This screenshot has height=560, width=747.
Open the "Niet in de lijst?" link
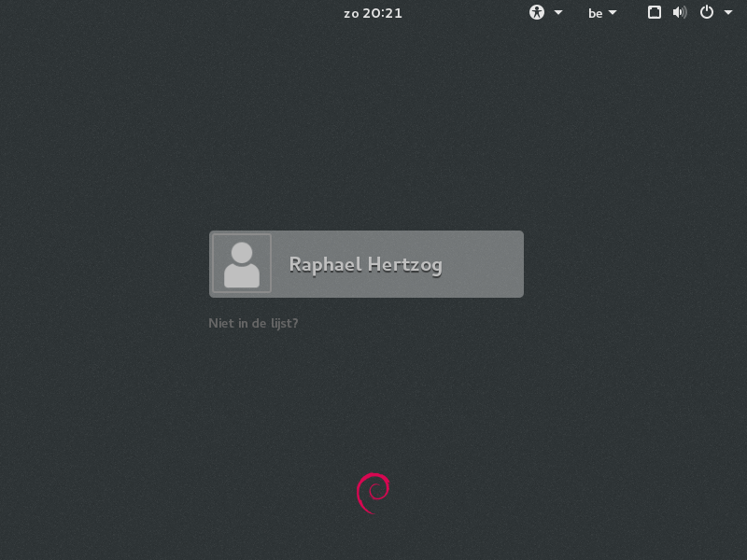pos(253,324)
